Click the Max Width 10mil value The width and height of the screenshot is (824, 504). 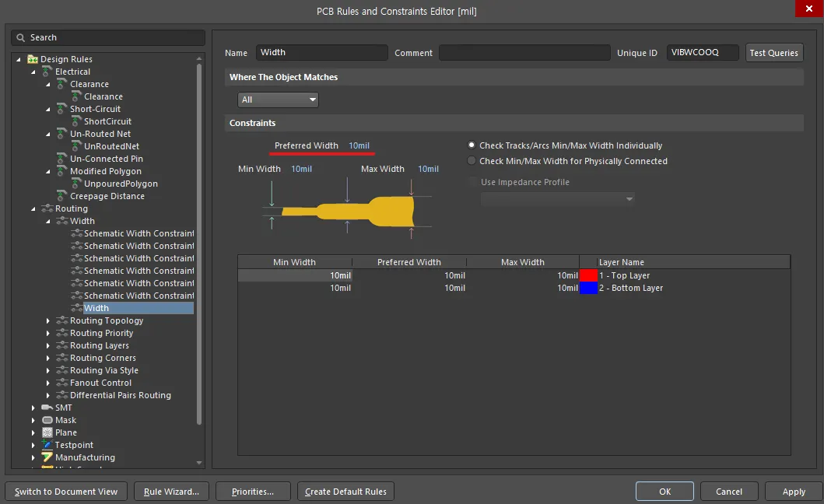click(428, 169)
